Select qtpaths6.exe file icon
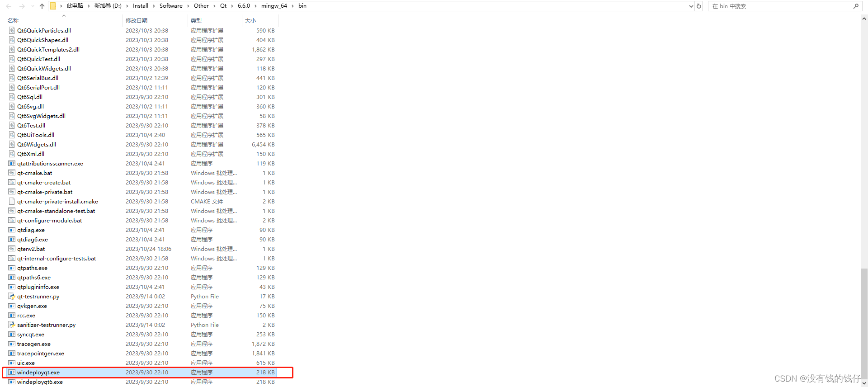868x387 pixels. click(x=12, y=277)
